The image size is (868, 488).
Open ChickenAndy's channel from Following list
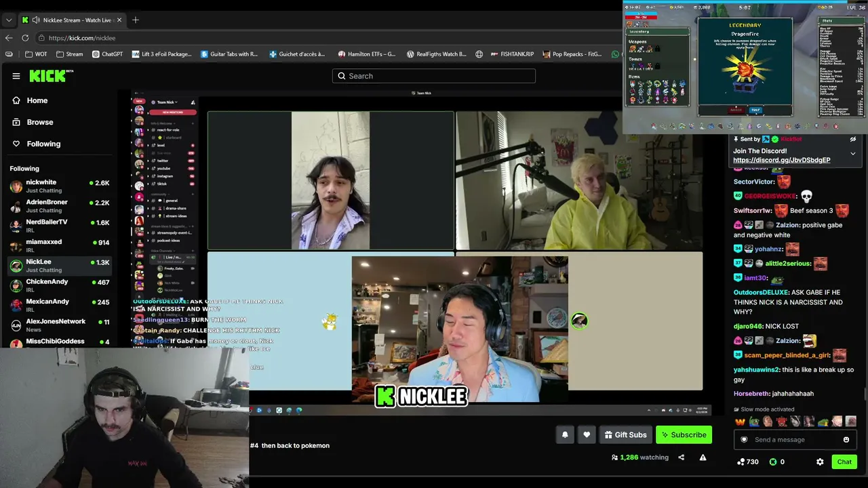pyautogui.click(x=60, y=285)
